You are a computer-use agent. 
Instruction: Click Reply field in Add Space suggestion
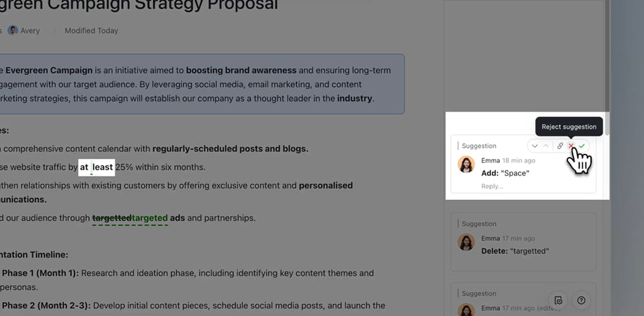click(x=492, y=186)
